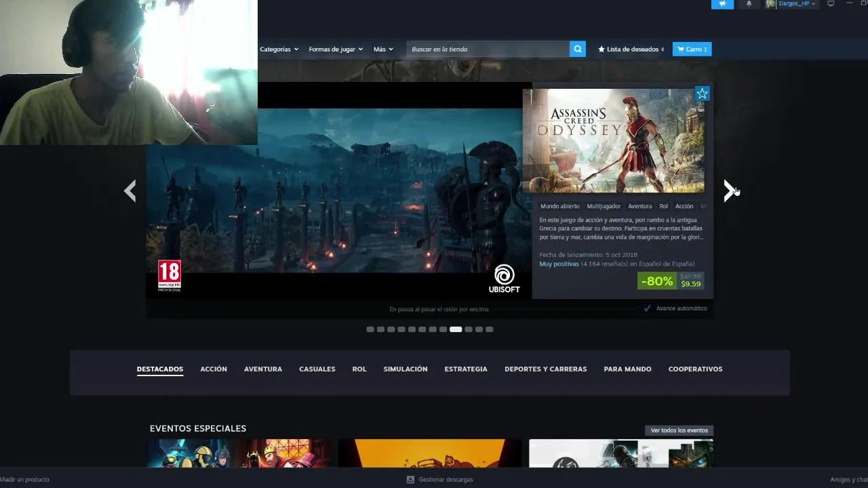Jump to the fourth carousel page dot
The image size is (868, 488).
pos(401,329)
